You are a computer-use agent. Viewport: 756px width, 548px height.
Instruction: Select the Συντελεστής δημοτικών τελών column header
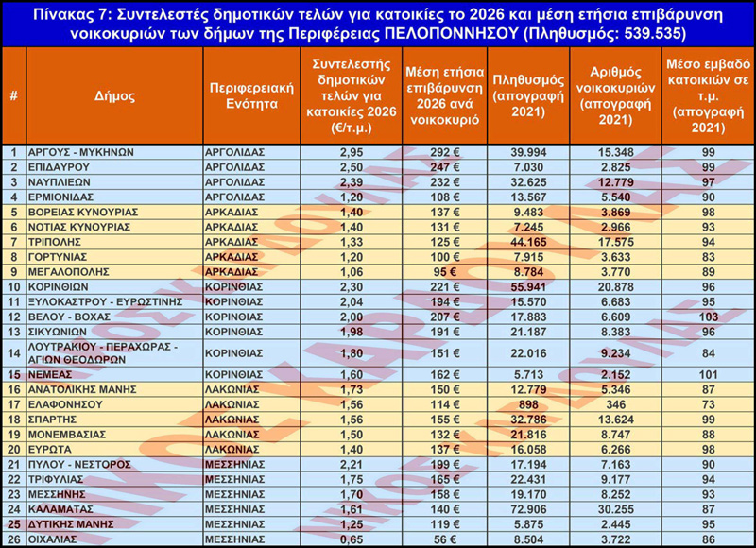(x=353, y=95)
